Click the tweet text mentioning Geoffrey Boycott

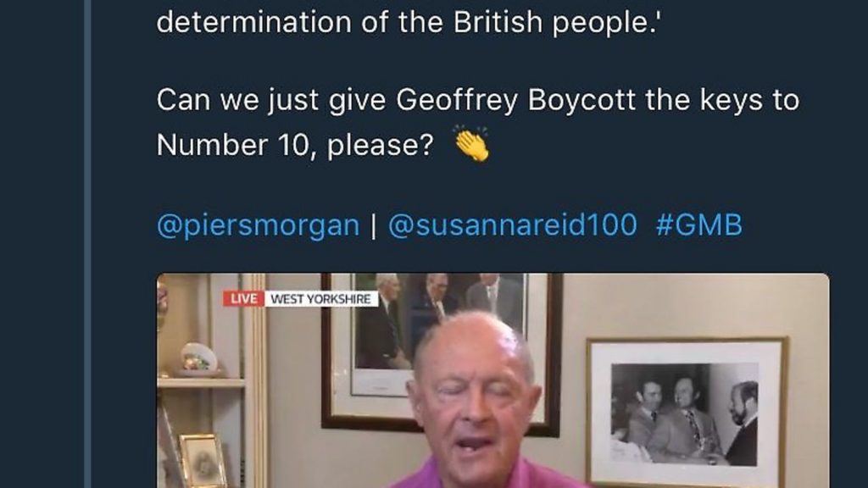coord(478,122)
